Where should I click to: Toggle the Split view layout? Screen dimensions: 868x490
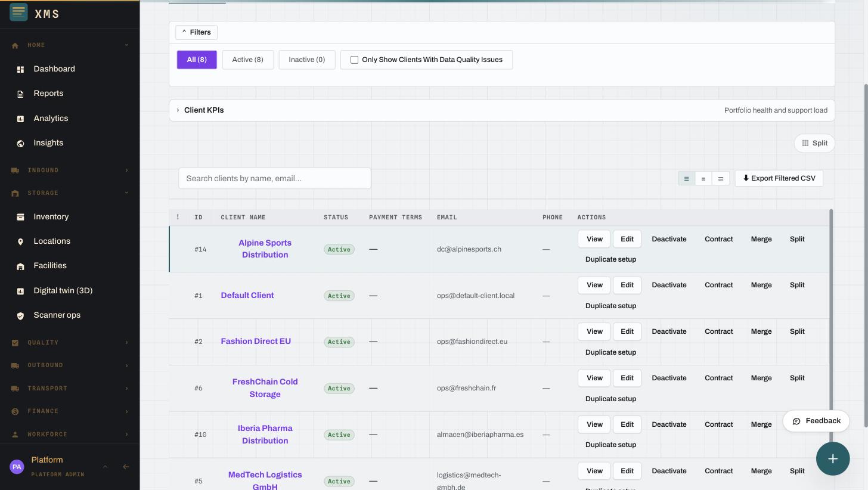click(814, 143)
